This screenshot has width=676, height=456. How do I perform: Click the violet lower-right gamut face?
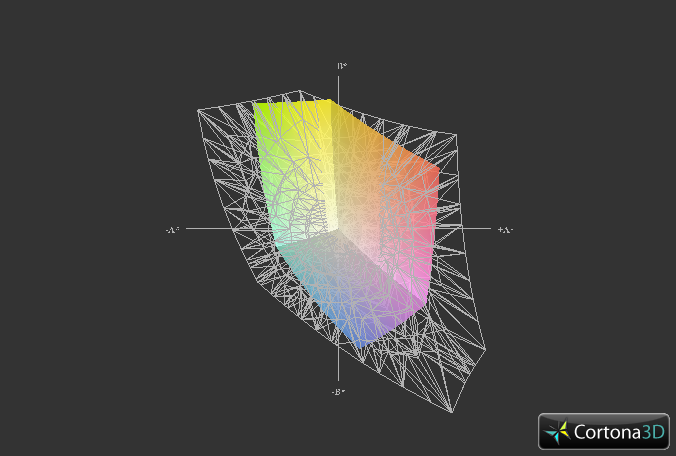[x=392, y=312]
